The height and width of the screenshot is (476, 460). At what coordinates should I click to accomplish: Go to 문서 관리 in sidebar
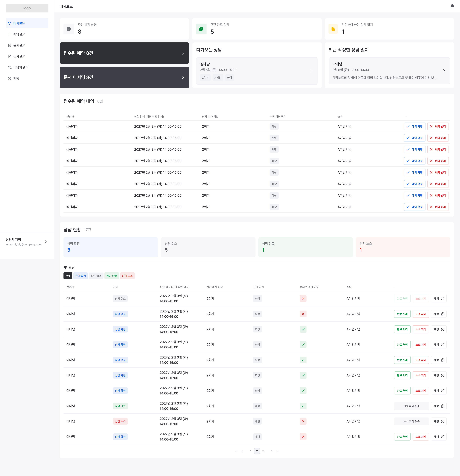27,45
